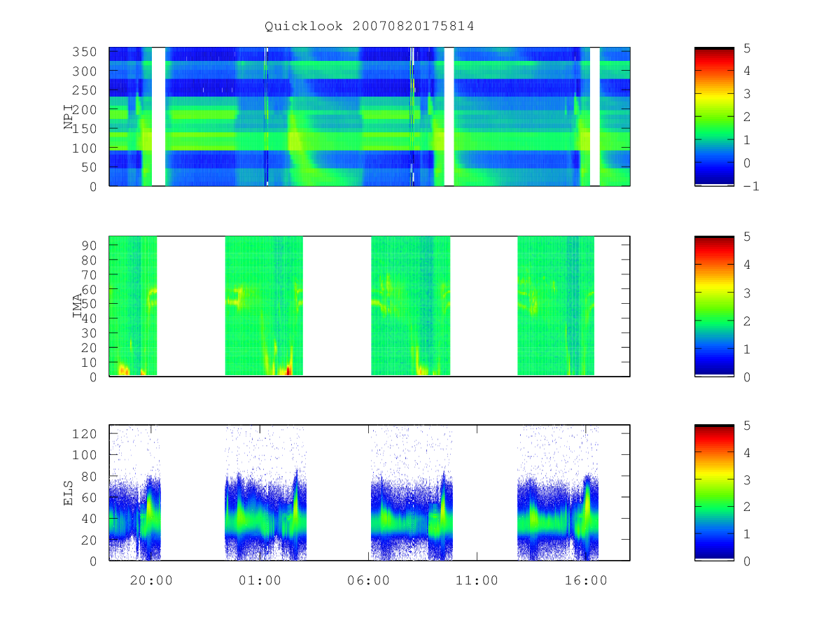The height and width of the screenshot is (630, 840).
Task: Click the NPI panel color scale bar
Action: 714,117
